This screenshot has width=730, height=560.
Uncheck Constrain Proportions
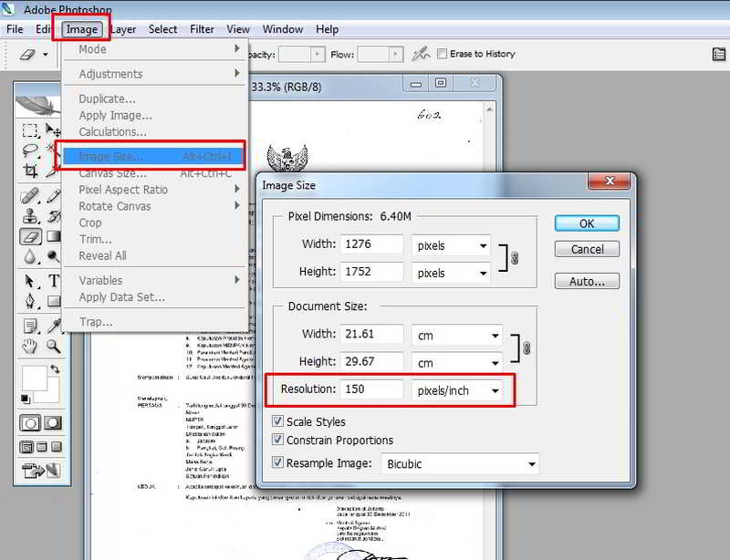[x=277, y=440]
